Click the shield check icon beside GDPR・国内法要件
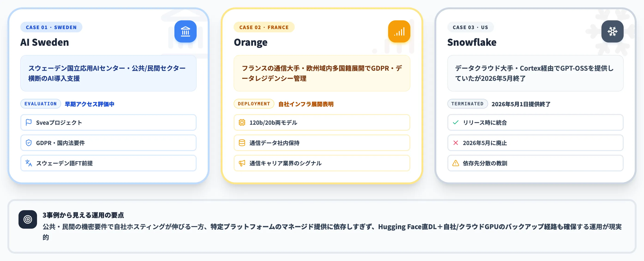This screenshot has height=261, width=644. 29,143
